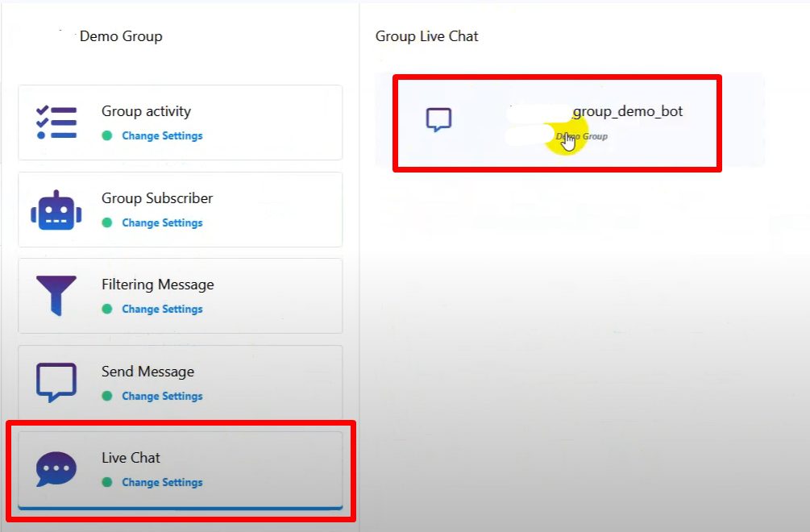Click the Group activity checklist icon
The height and width of the screenshot is (532, 810).
(x=56, y=123)
